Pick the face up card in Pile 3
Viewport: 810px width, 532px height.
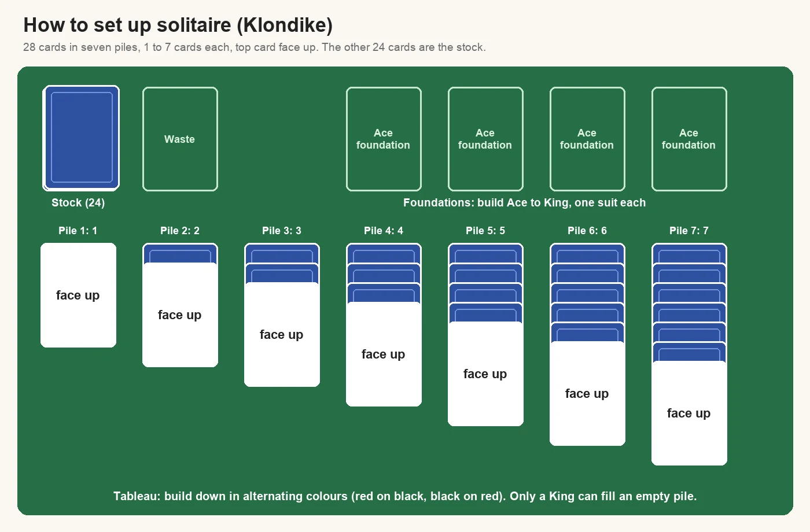pyautogui.click(x=282, y=334)
